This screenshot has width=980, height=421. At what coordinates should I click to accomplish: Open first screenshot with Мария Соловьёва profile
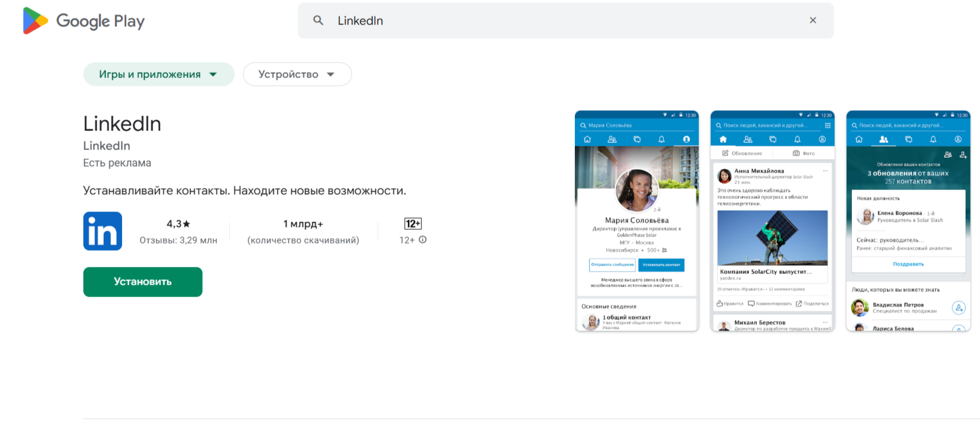point(636,221)
